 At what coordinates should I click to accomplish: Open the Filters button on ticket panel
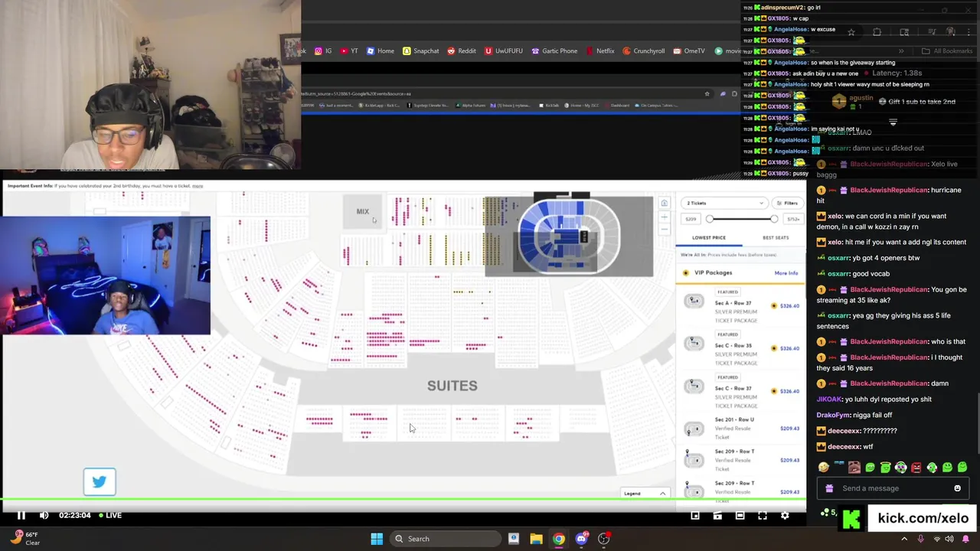click(787, 203)
